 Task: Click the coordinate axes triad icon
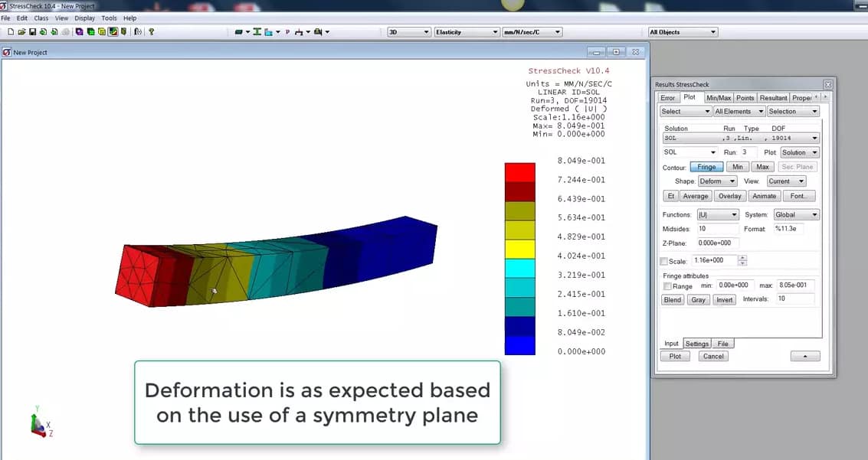pos(37,422)
